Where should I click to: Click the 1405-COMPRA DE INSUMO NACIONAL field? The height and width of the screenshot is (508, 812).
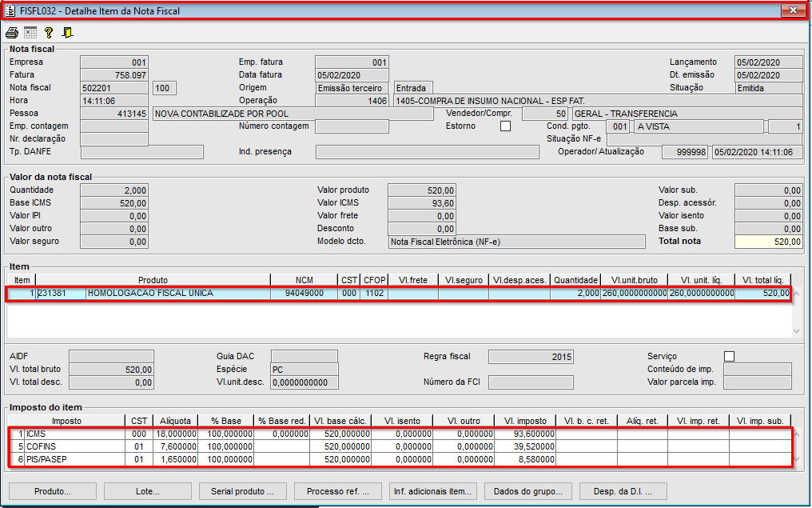[598, 101]
